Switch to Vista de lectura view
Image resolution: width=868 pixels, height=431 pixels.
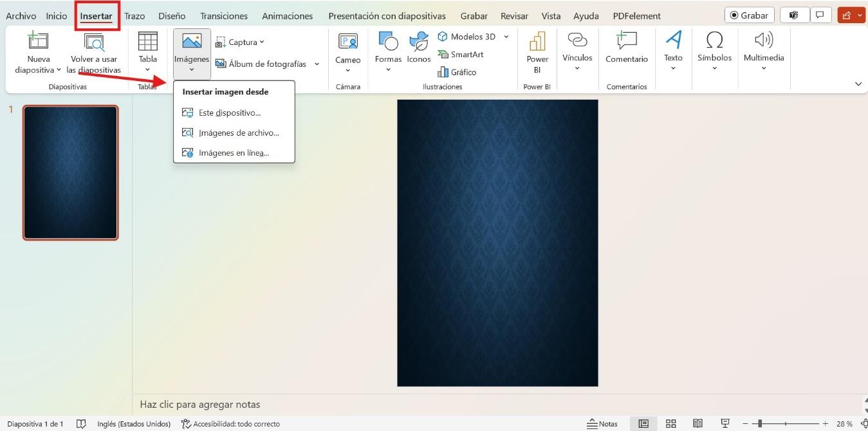pyautogui.click(x=698, y=423)
